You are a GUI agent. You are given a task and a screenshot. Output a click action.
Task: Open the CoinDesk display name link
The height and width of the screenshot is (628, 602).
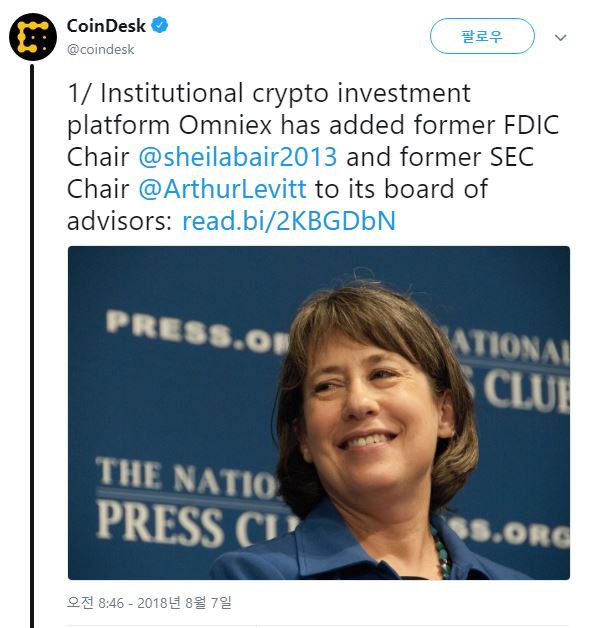tap(105, 25)
